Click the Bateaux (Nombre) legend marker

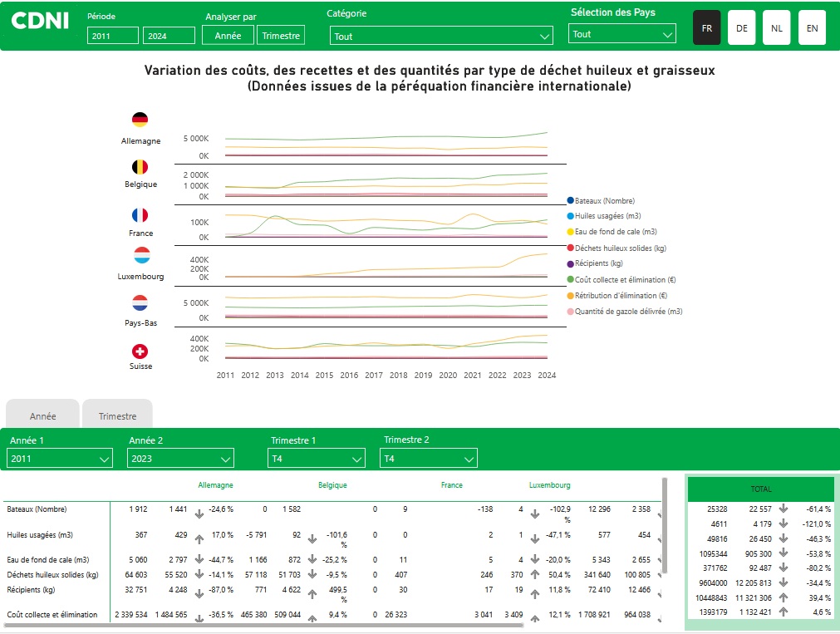(x=570, y=201)
